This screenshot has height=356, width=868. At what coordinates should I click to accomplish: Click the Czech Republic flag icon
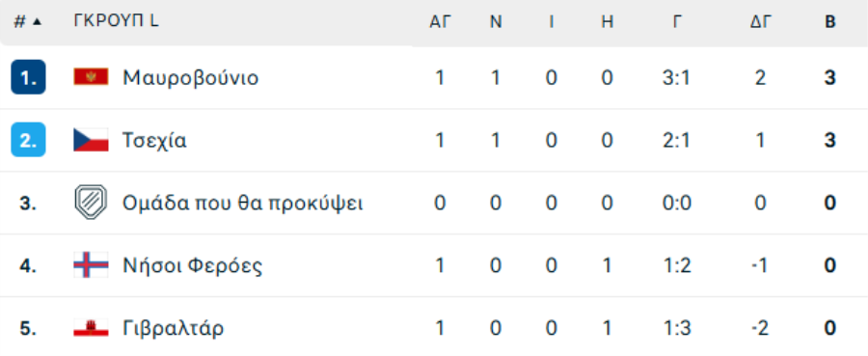click(x=91, y=140)
